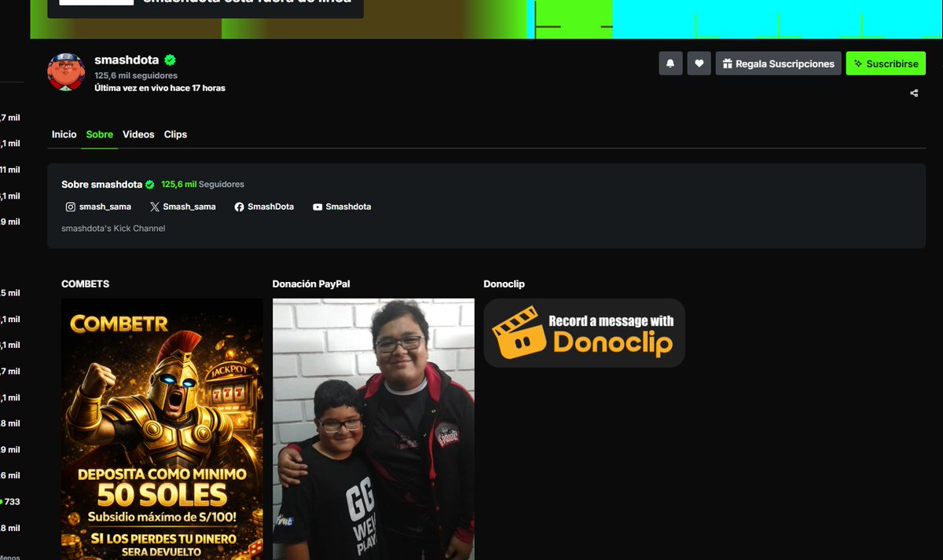Switch to the Videos tab
Viewport: 943px width, 560px height.
click(x=138, y=134)
